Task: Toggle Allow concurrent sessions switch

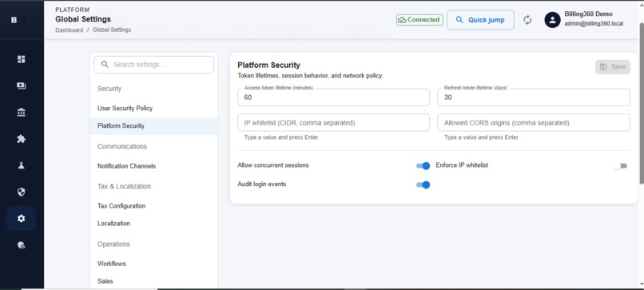Action: point(423,165)
